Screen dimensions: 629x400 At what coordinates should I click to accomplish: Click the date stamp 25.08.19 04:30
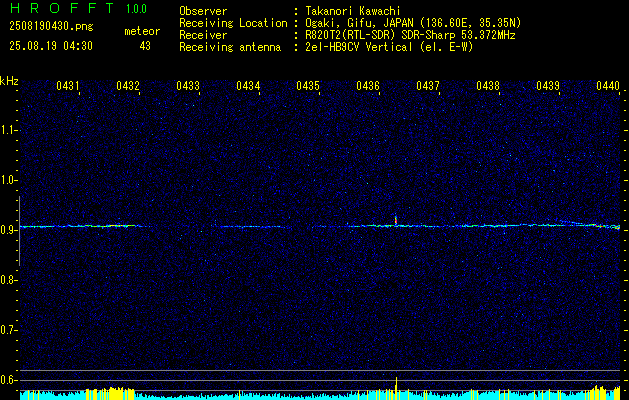[x=51, y=46]
